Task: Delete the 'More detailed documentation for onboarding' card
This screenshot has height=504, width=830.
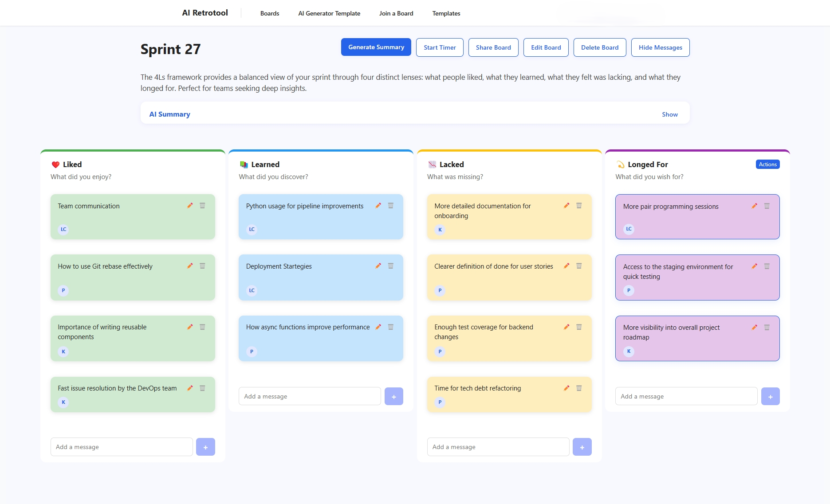Action: tap(579, 205)
